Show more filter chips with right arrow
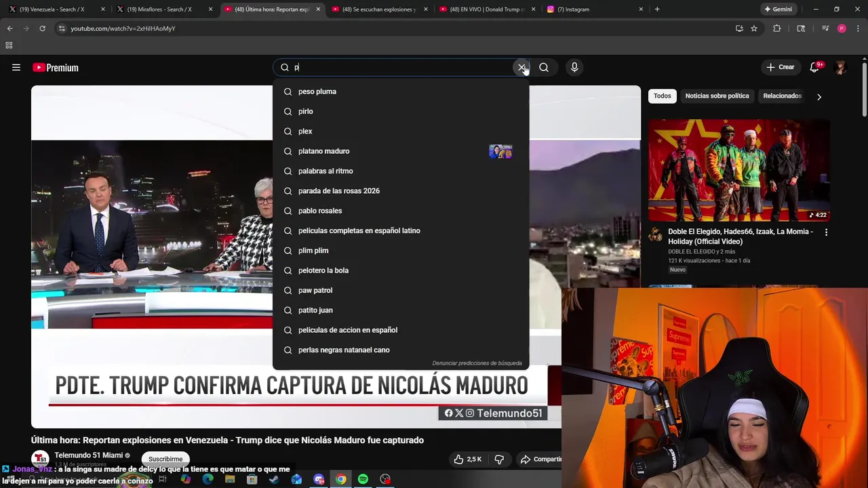 [819, 96]
